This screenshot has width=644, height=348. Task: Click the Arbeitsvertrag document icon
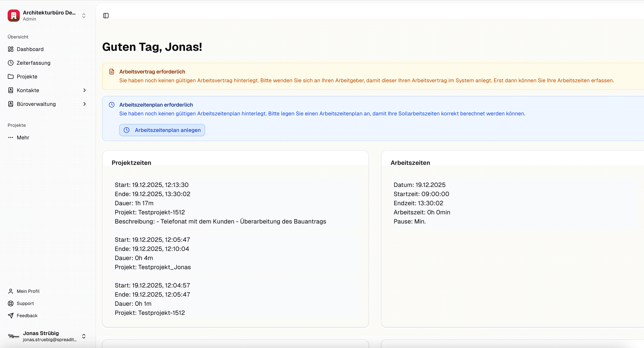point(112,72)
